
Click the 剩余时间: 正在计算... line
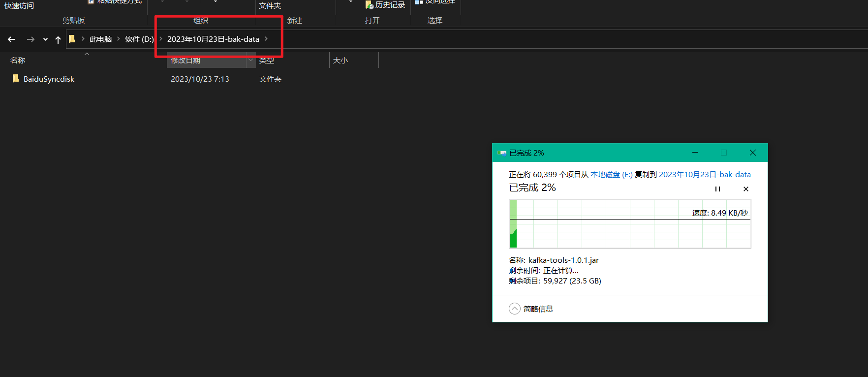tap(544, 270)
